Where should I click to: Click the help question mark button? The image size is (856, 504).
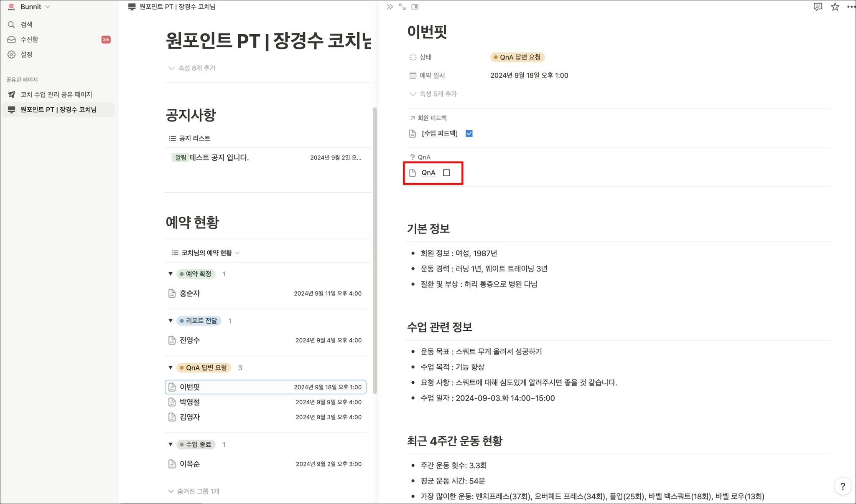point(843,486)
